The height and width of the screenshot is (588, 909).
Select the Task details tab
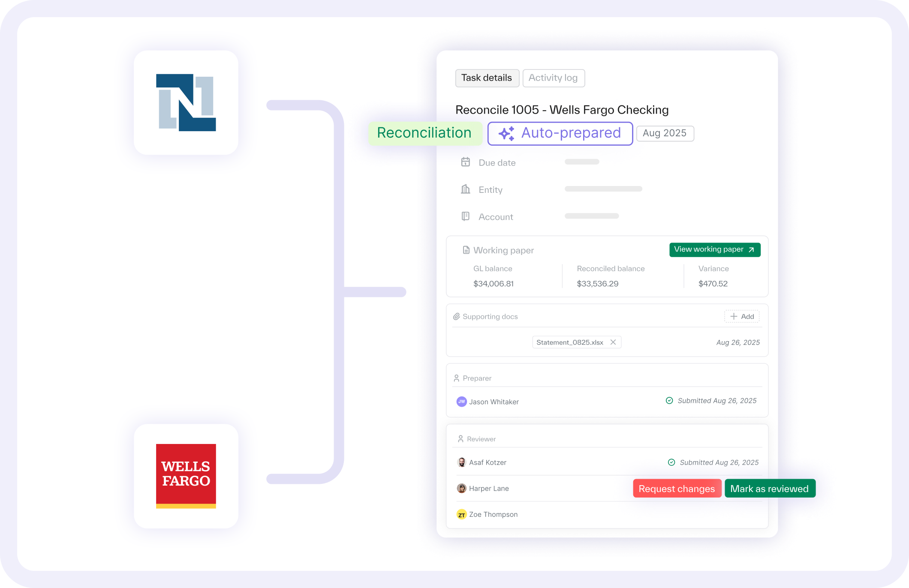[x=487, y=78]
